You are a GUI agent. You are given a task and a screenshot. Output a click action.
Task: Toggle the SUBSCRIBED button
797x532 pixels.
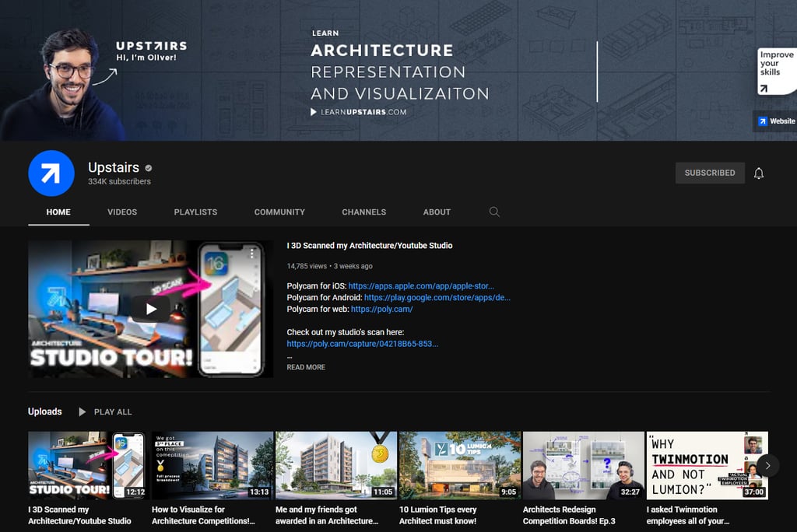[x=710, y=173]
